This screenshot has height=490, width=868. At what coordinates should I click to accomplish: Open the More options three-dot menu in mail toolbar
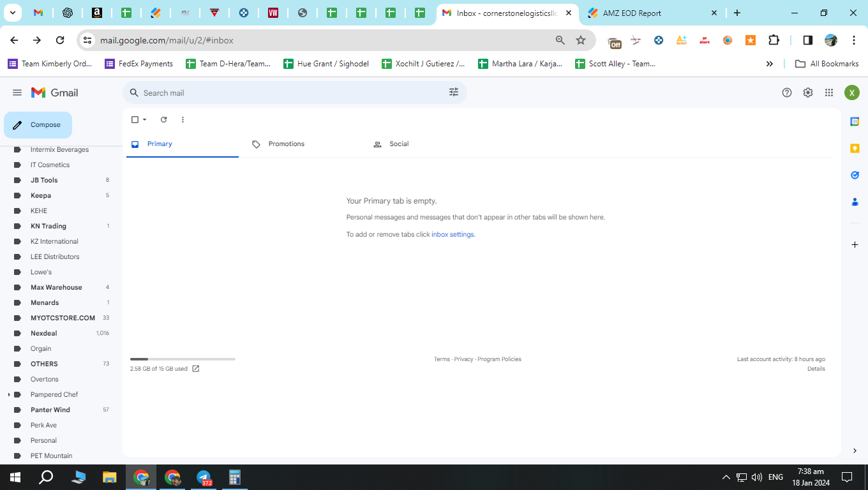[x=183, y=119]
